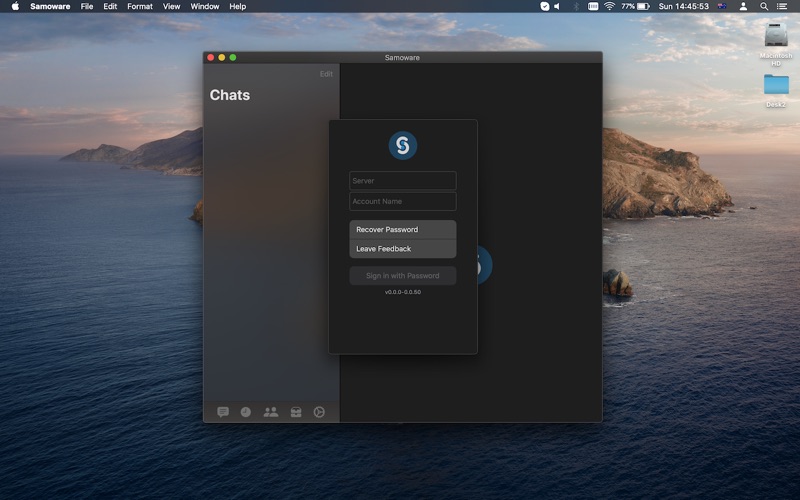Open the user account menu bar icon

tap(743, 6)
